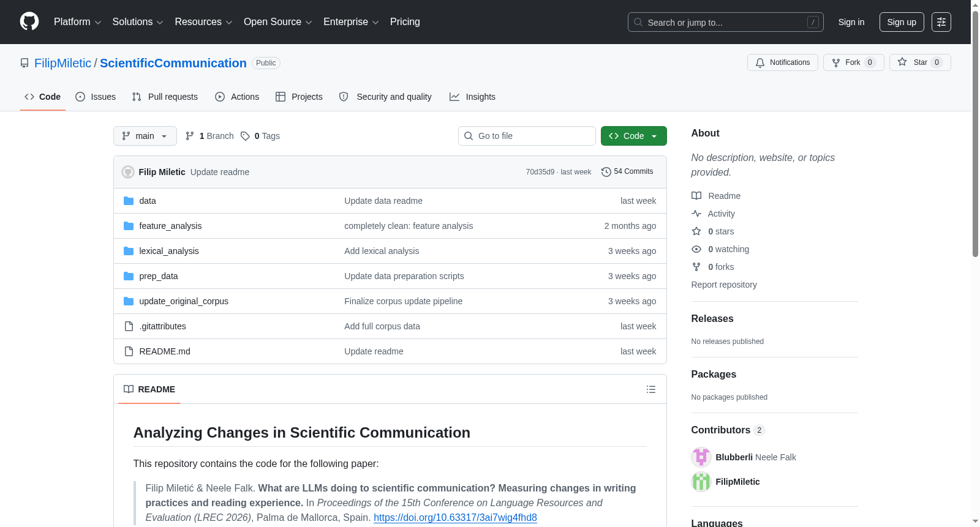Click the star icon beside 0 stars

(696, 231)
